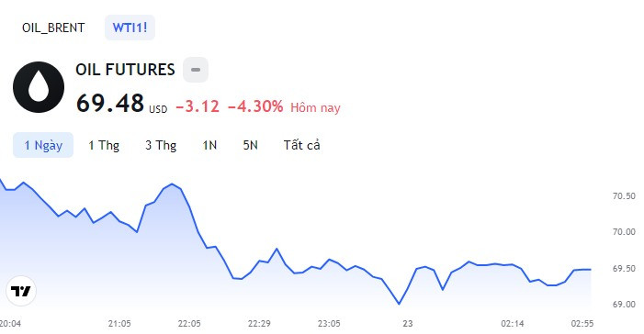Switch to the OIL_BRENT tab
This screenshot has height=334, width=644.
tap(53, 28)
